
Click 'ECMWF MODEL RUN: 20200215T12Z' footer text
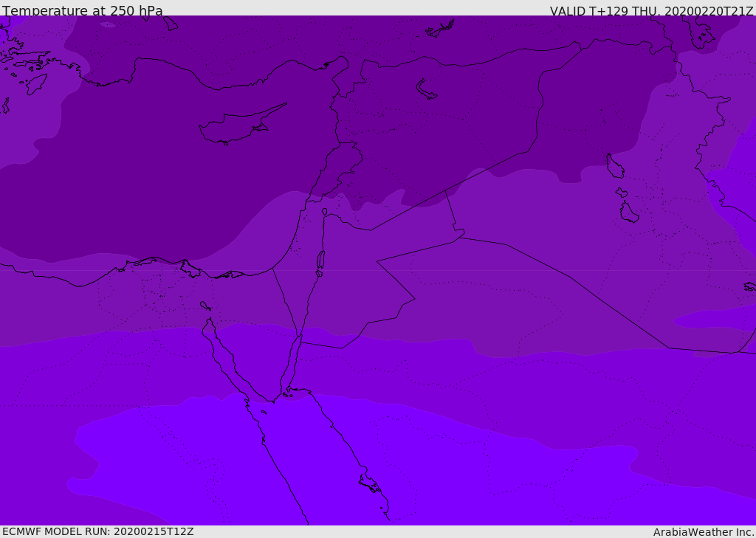pos(98,531)
